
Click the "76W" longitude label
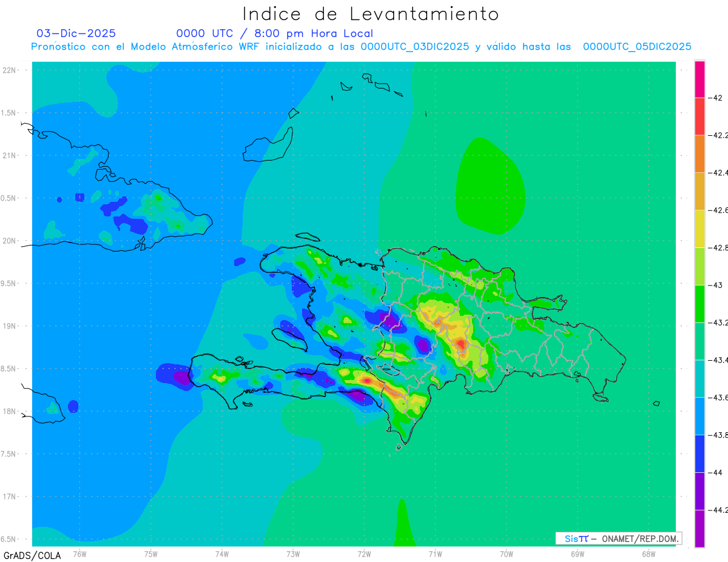pyautogui.click(x=79, y=554)
